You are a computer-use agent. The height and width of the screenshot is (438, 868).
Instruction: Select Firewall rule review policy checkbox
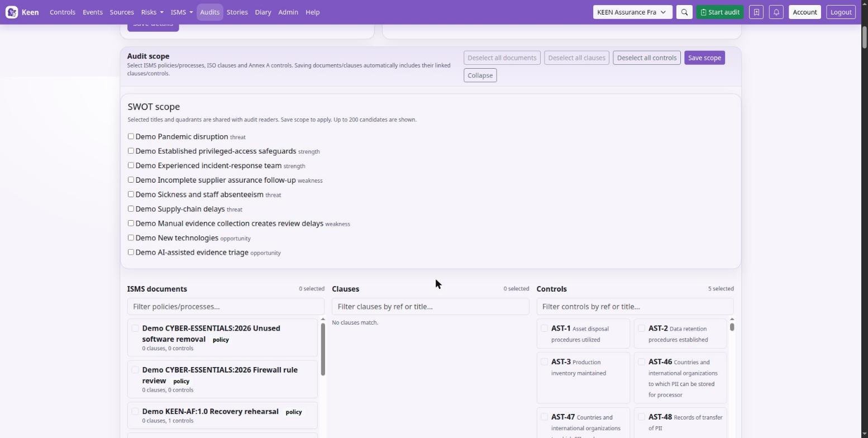pyautogui.click(x=135, y=370)
